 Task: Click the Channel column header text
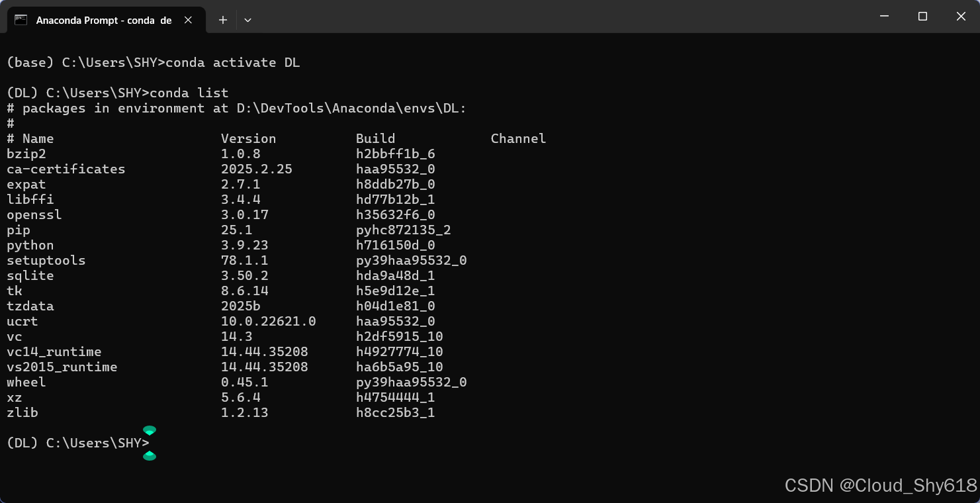(518, 139)
